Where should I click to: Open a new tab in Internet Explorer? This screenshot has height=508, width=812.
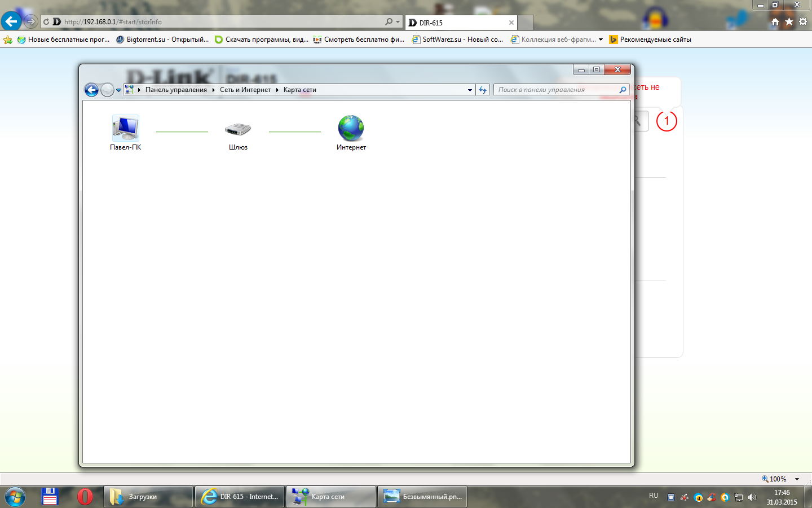[x=526, y=23]
